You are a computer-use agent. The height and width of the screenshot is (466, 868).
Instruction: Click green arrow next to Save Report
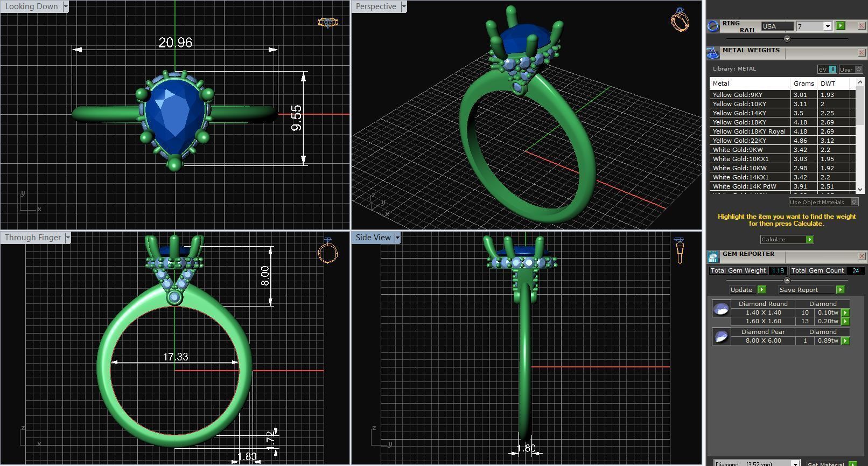840,290
